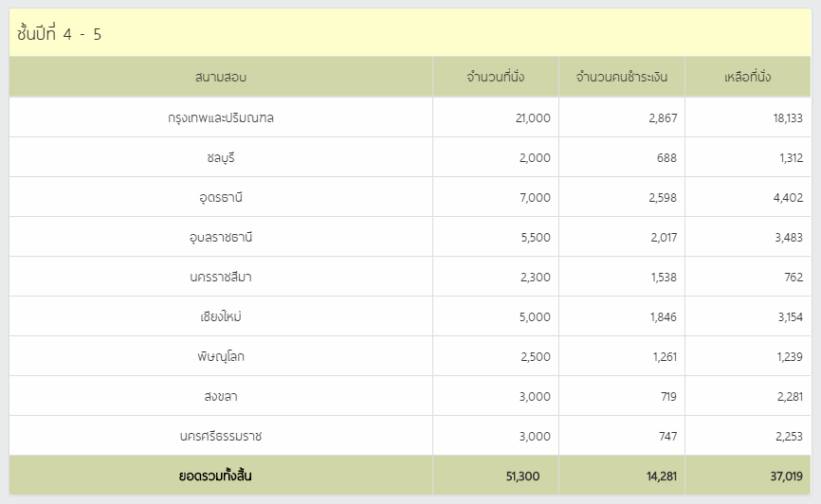Select the เชียงใหม่ exam venue cell
The image size is (821, 504).
click(x=221, y=316)
